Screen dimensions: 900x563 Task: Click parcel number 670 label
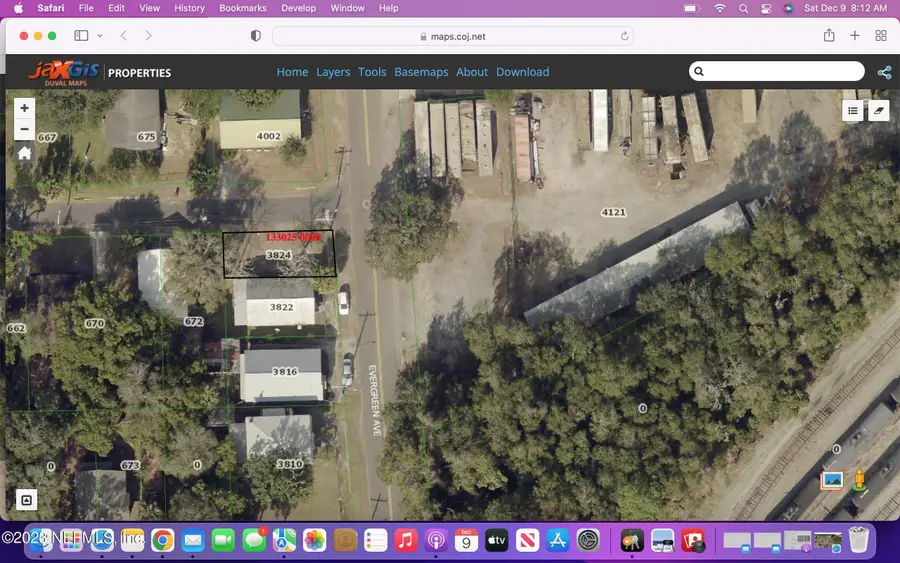click(x=94, y=324)
